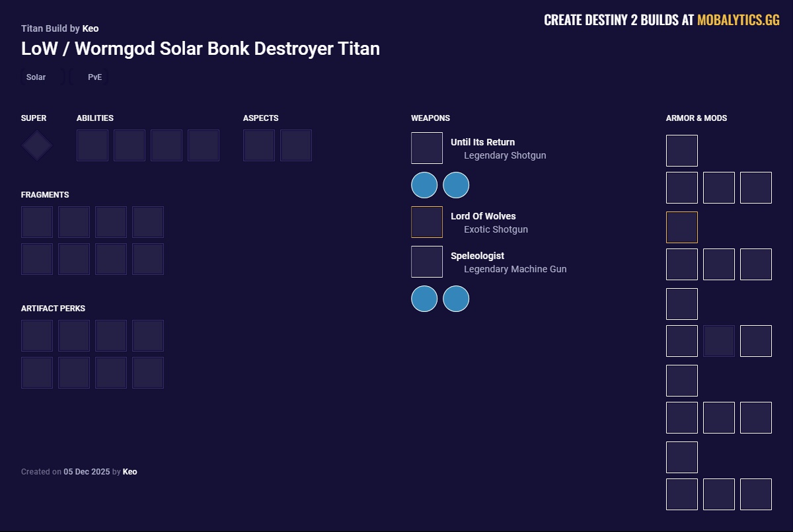This screenshot has width=793, height=532.
Task: Click the topmost Armor & Mods slot
Action: [681, 150]
